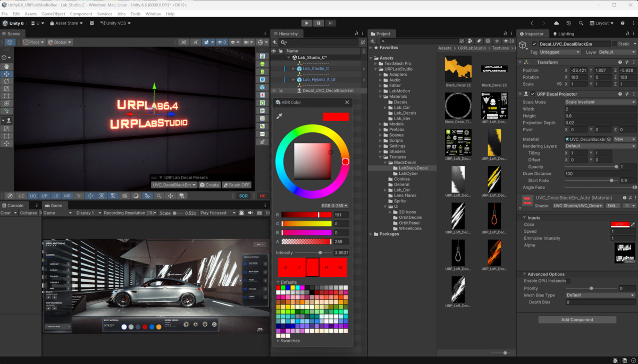Open the Window menu

pyautogui.click(x=153, y=14)
